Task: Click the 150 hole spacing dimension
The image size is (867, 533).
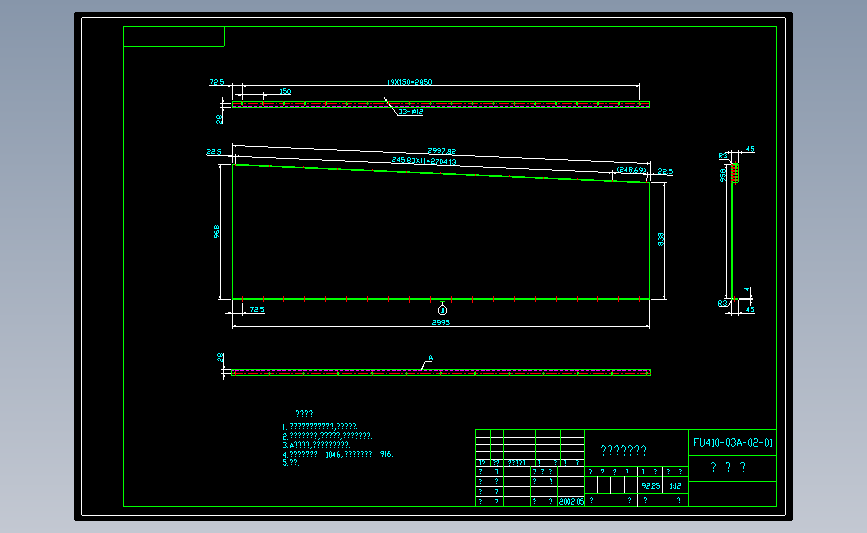Action: pyautogui.click(x=285, y=91)
